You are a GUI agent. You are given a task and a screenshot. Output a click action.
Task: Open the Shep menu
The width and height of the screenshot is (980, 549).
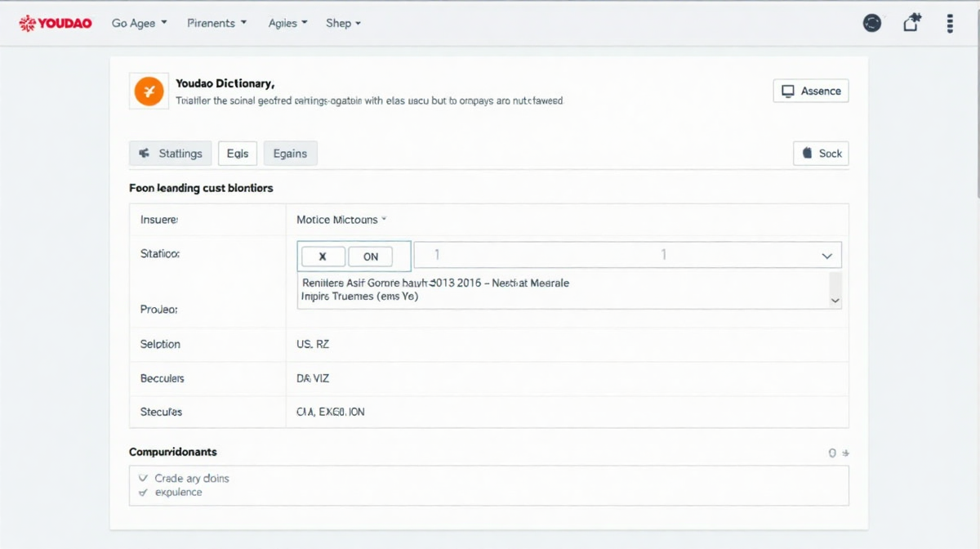(x=343, y=23)
